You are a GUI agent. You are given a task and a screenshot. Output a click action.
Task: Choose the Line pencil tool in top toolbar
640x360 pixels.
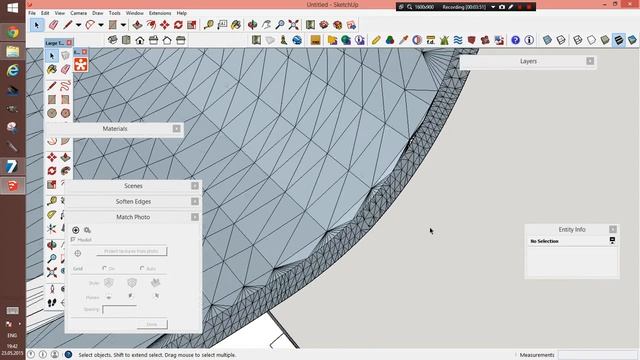coord(68,25)
